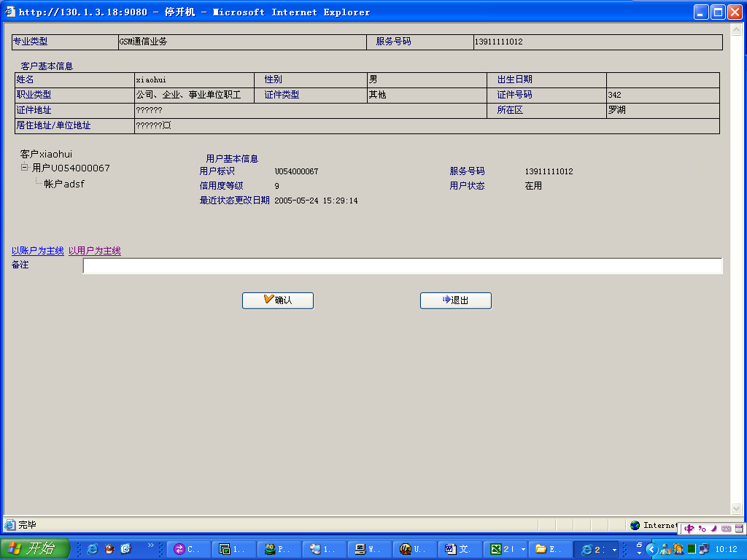Click the system tray clock
747x560 pixels.
point(726,549)
